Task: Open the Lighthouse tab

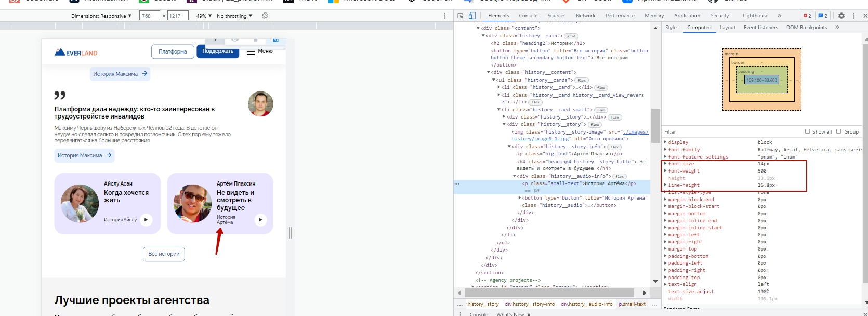Action: click(x=755, y=16)
